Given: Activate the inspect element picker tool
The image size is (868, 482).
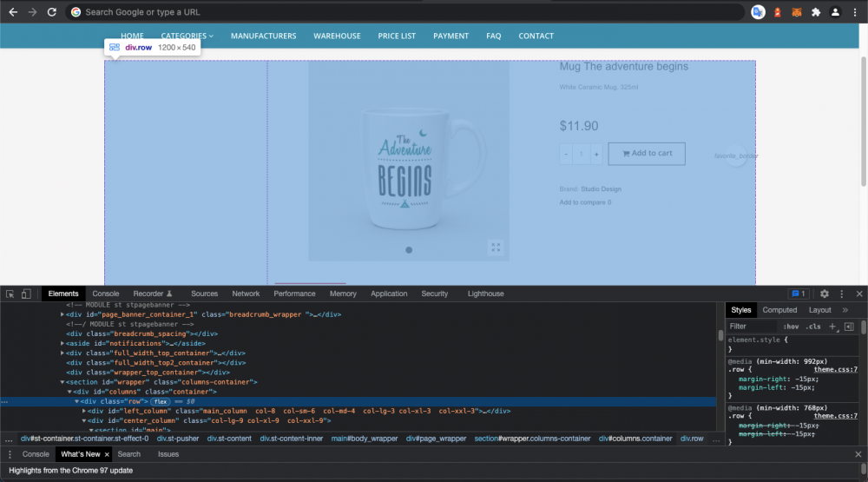Looking at the screenshot, I should [x=10, y=294].
